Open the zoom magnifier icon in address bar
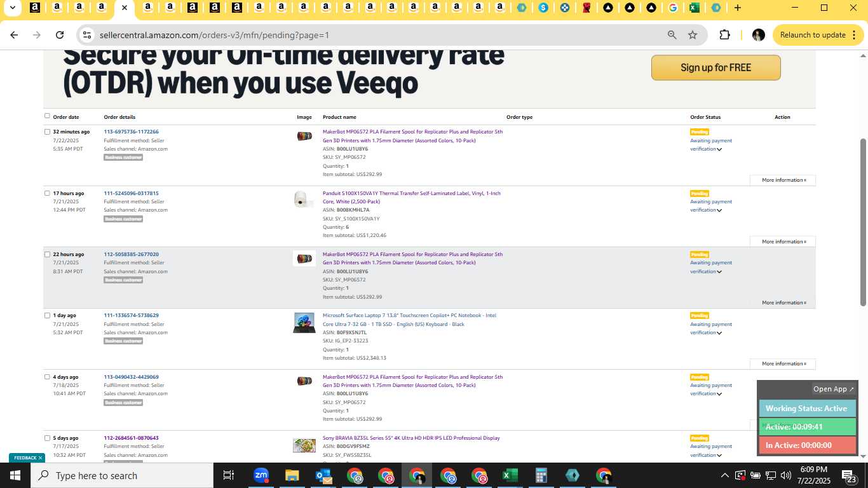Screen dimensions: 868x488 click(x=672, y=35)
